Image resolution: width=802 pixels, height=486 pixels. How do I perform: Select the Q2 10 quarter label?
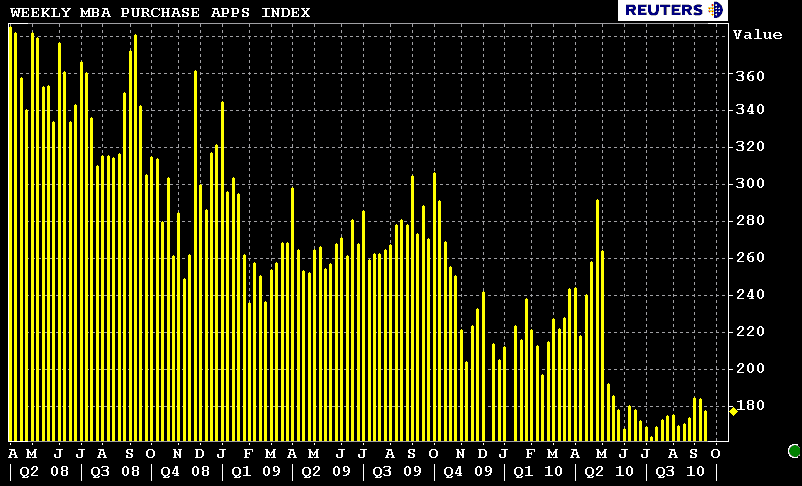coord(607,471)
